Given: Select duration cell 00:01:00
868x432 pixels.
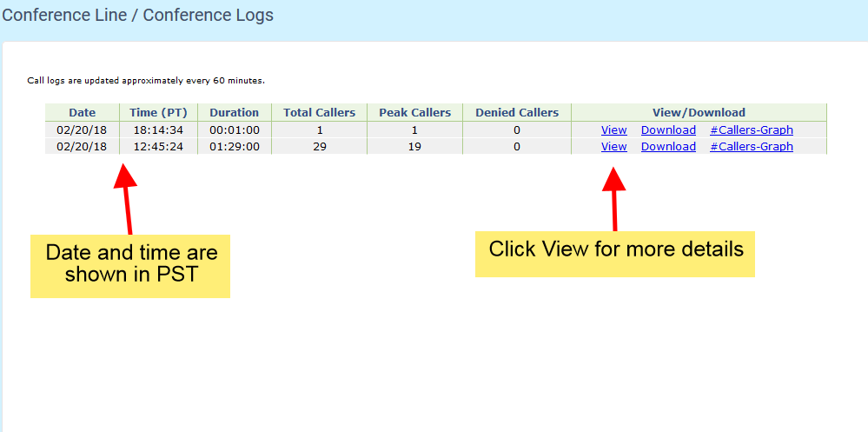Looking at the screenshot, I should click(235, 130).
